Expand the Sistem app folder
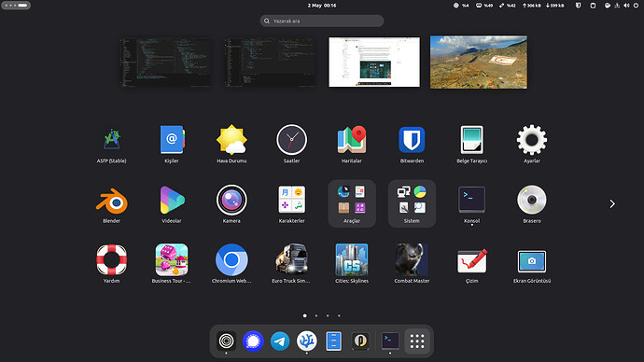This screenshot has width=644, height=362. [x=412, y=203]
